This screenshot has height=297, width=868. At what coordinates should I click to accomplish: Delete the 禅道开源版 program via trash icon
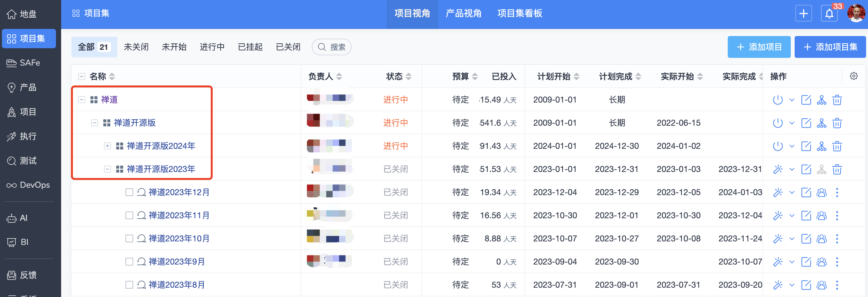[837, 123]
